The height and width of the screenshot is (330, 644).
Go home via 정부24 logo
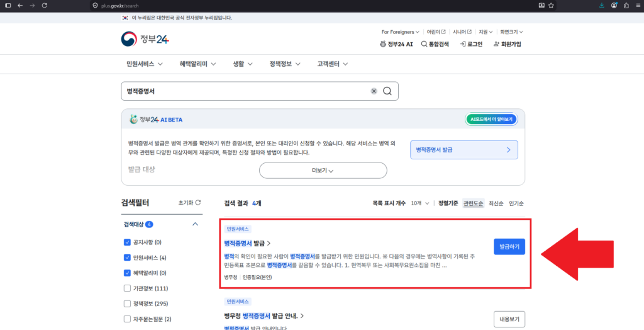tap(145, 39)
